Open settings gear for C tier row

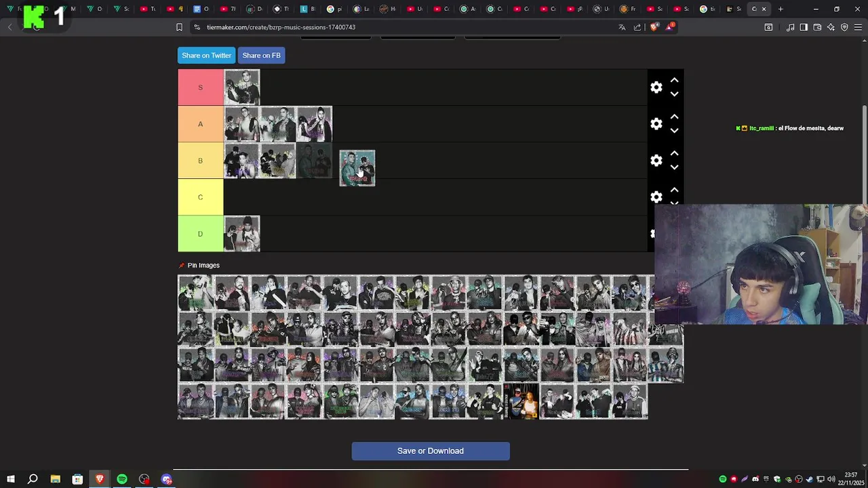pyautogui.click(x=656, y=197)
